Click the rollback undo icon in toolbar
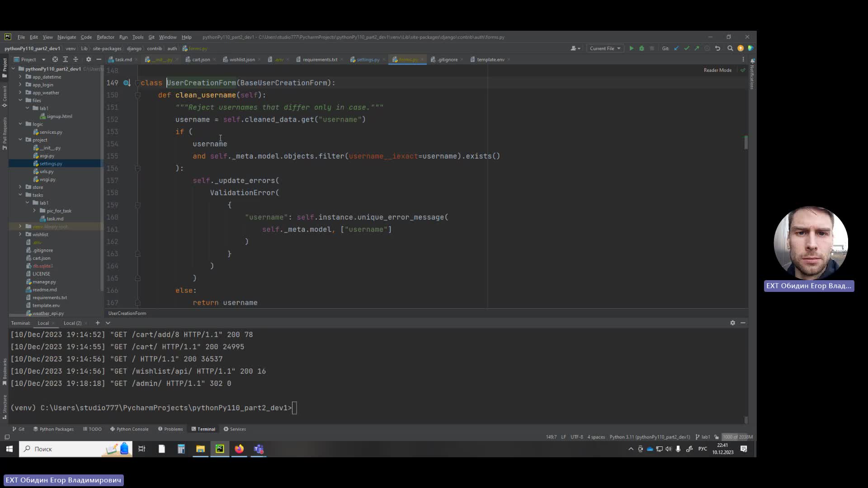The height and width of the screenshot is (488, 868). coord(717,48)
